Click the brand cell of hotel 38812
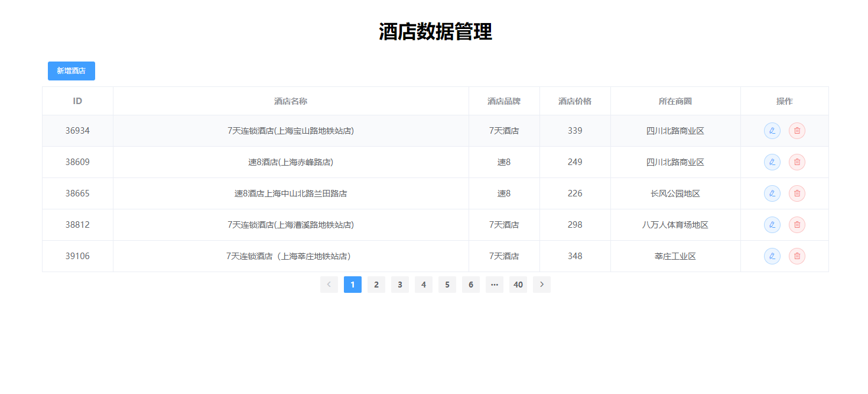This screenshot has width=868, height=394. pyautogui.click(x=504, y=225)
